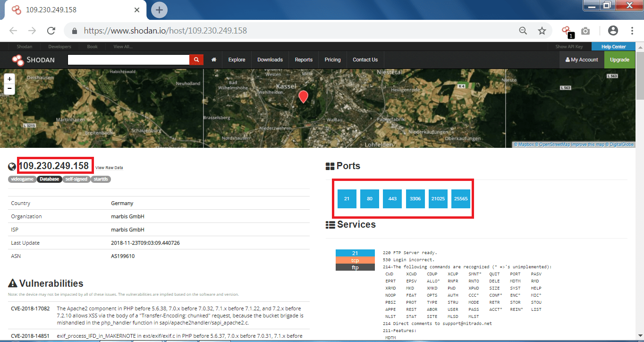644x342 pixels.
Task: Reload the page with refresh icon
Action: pyautogui.click(x=51, y=31)
